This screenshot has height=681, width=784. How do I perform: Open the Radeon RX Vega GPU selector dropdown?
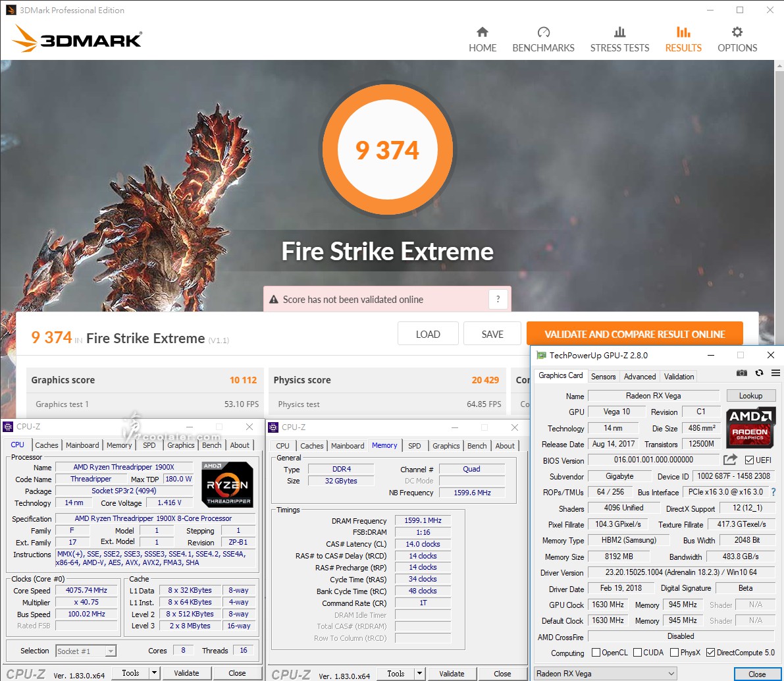click(x=606, y=674)
